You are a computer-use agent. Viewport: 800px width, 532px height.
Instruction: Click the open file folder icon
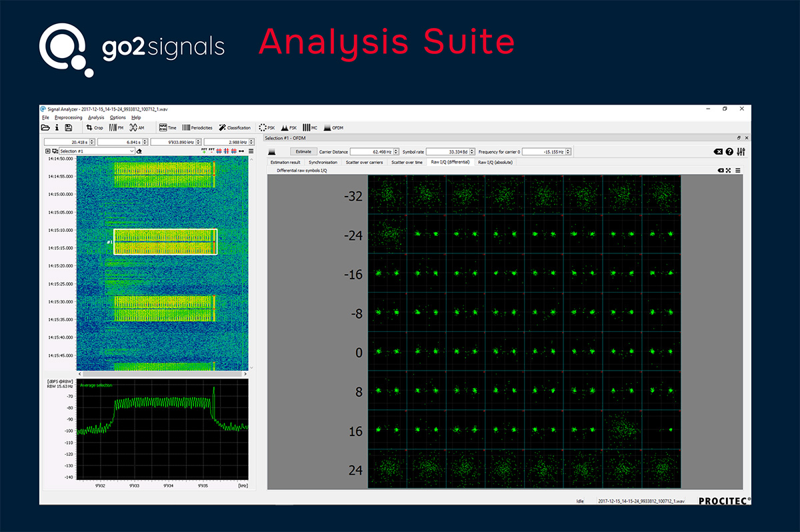45,127
